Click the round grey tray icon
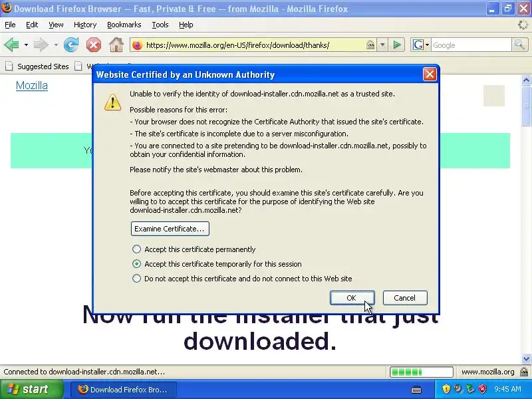The height and width of the screenshot is (399, 532). (x=458, y=389)
